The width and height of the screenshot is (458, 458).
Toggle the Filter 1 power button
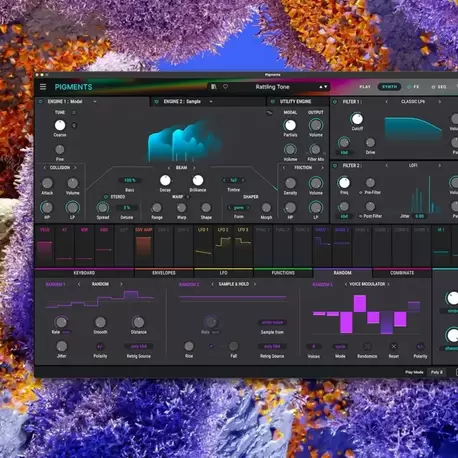335,102
